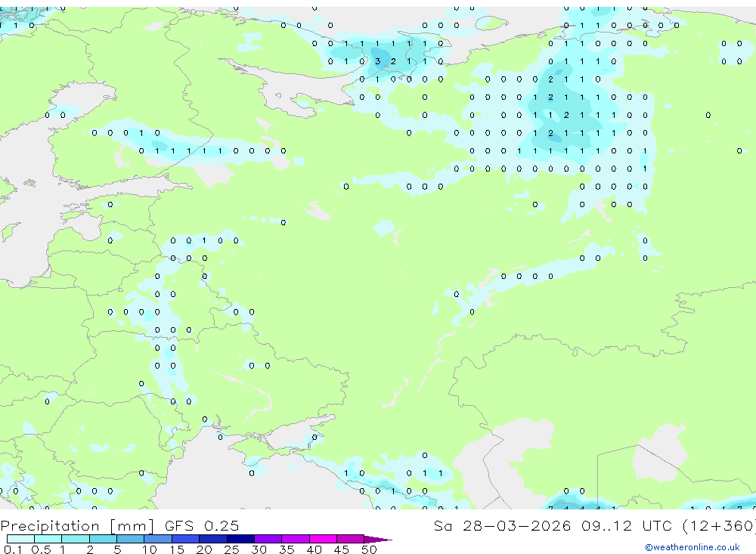
Task: Click the 0.5–1 mm legend color swatch
Action: pos(48,539)
